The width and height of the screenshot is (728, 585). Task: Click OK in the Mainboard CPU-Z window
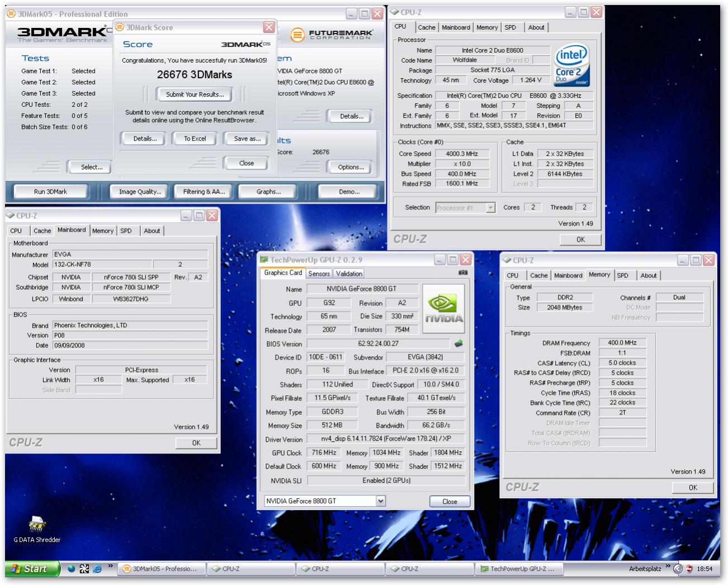point(196,443)
